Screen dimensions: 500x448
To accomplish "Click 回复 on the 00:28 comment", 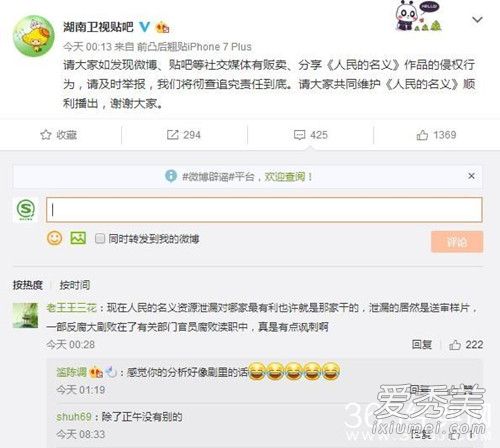I will [x=422, y=344].
